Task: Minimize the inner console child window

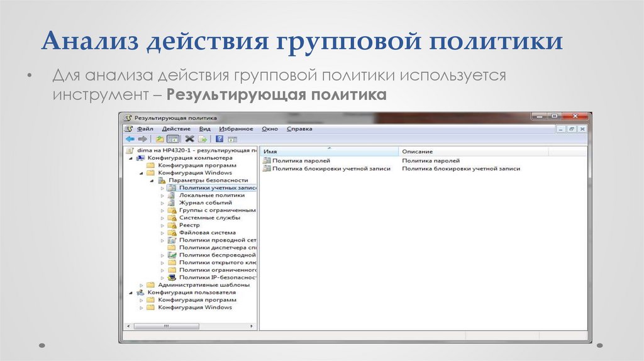Action: coord(561,129)
